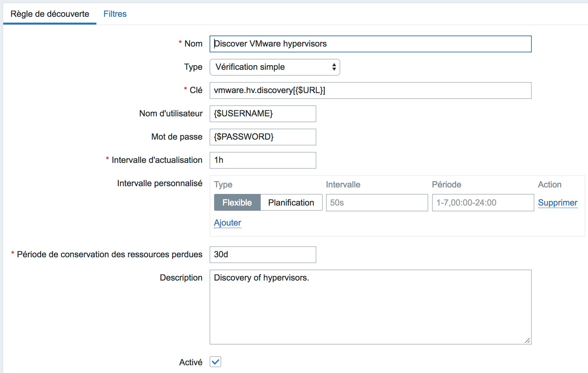
Task: Click the Intervalle 50s field
Action: (377, 203)
